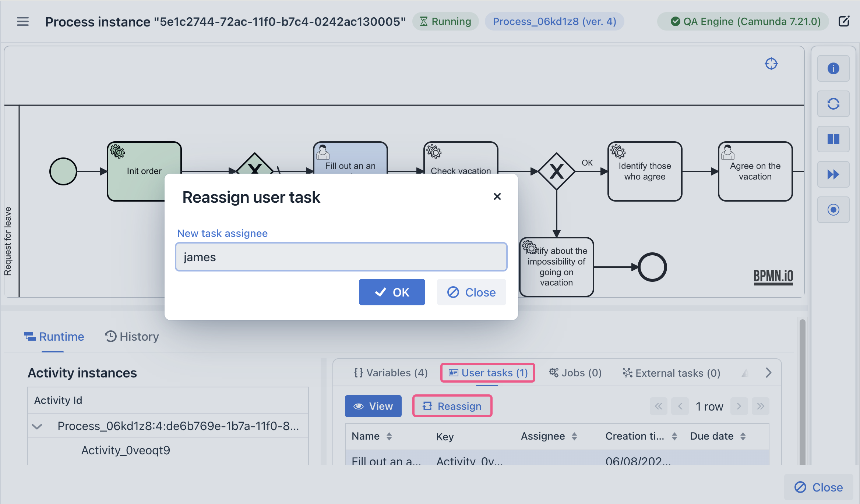This screenshot has height=504, width=860.
Task: Go to last page of user tasks
Action: (x=761, y=406)
